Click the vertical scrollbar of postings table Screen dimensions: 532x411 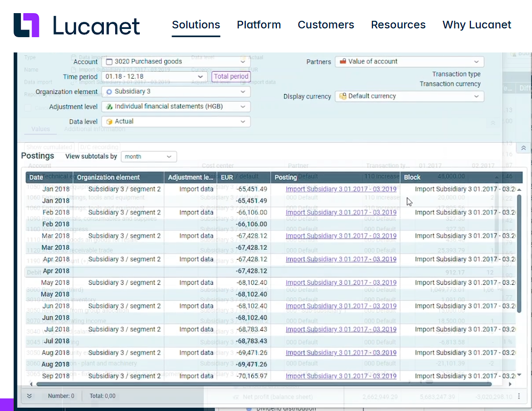pos(519,253)
